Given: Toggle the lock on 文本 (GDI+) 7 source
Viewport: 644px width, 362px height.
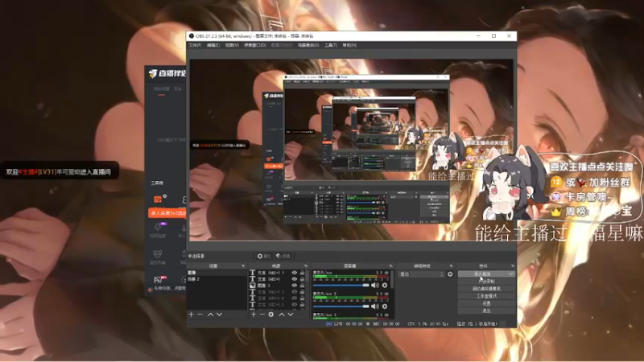Looking at the screenshot, I should tap(303, 273).
